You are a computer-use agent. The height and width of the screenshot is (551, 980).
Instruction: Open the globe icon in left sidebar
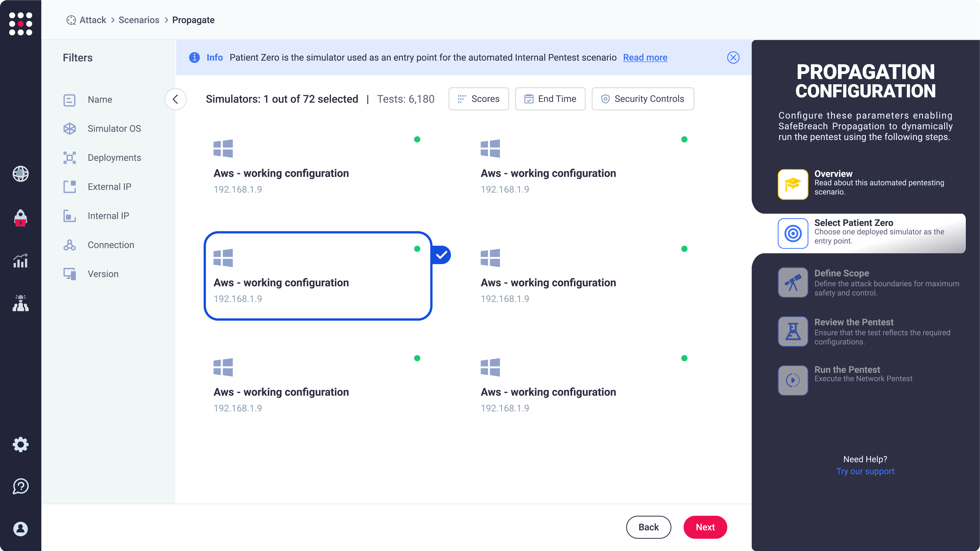click(21, 174)
